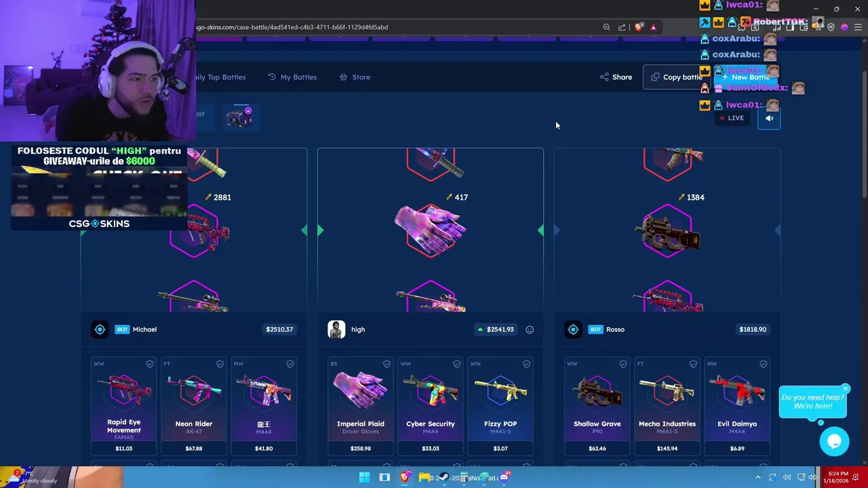Viewport: 868px width, 488px height.
Task: Click the pink gloves in the middle reel
Action: tap(431, 230)
